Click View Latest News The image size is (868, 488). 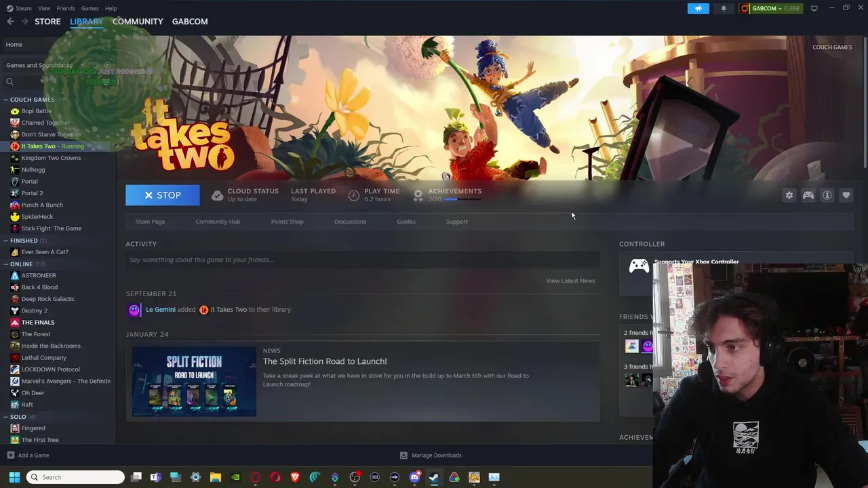570,281
